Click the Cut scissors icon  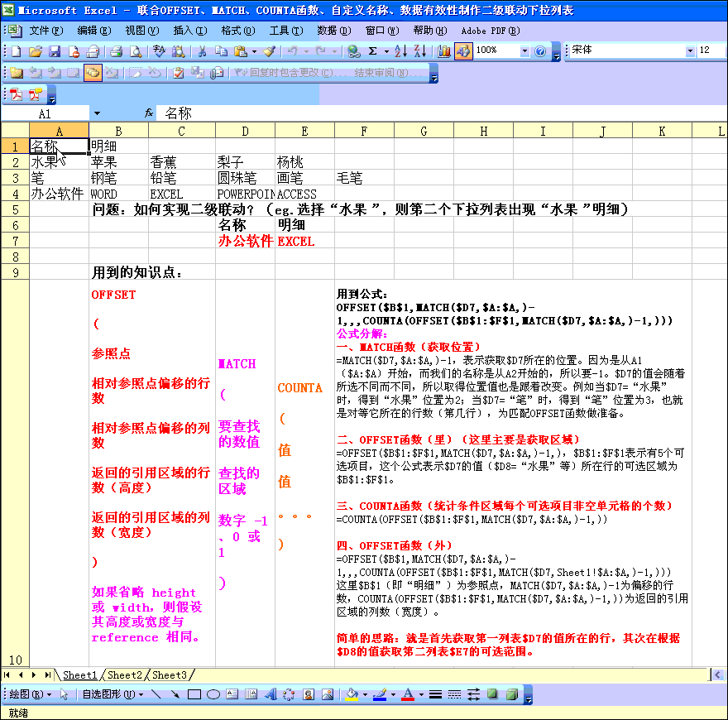[x=201, y=51]
